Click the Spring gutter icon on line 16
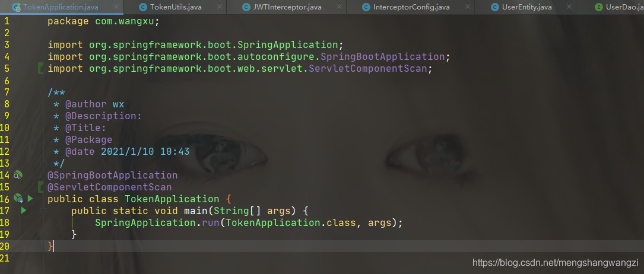This screenshot has height=274, width=644. 18,199
